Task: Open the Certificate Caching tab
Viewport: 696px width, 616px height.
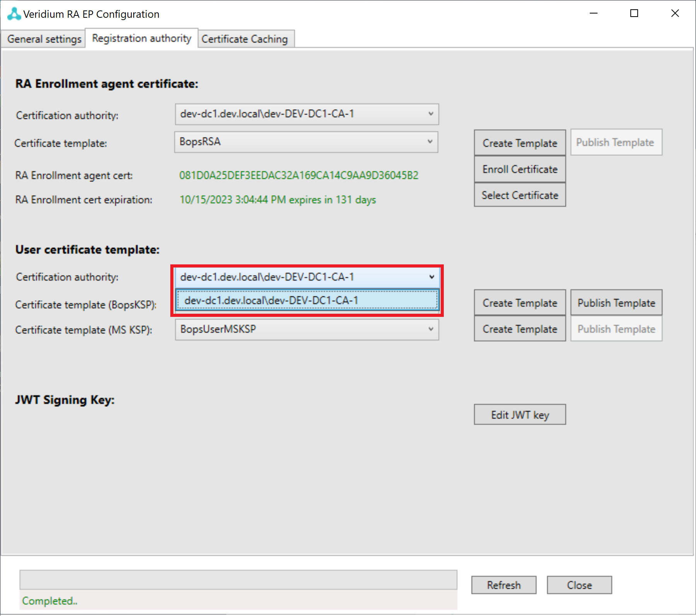Action: [244, 39]
